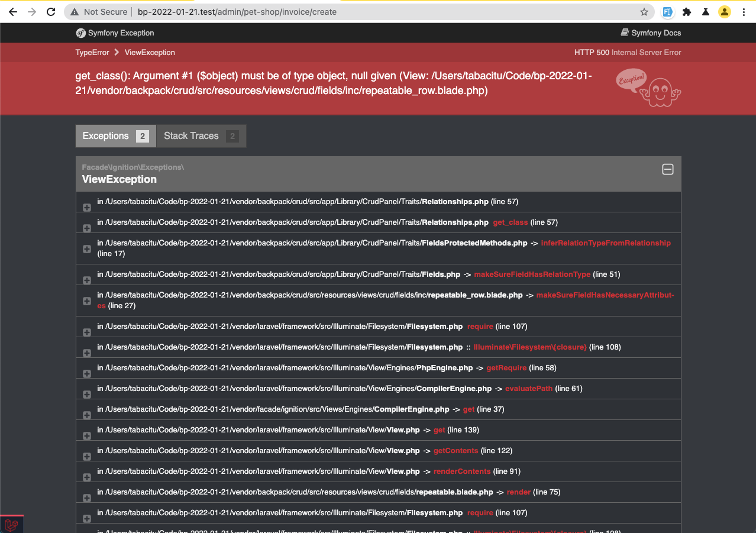Open the Chrome profile avatar icon
The width and height of the screenshot is (756, 533).
[725, 11]
